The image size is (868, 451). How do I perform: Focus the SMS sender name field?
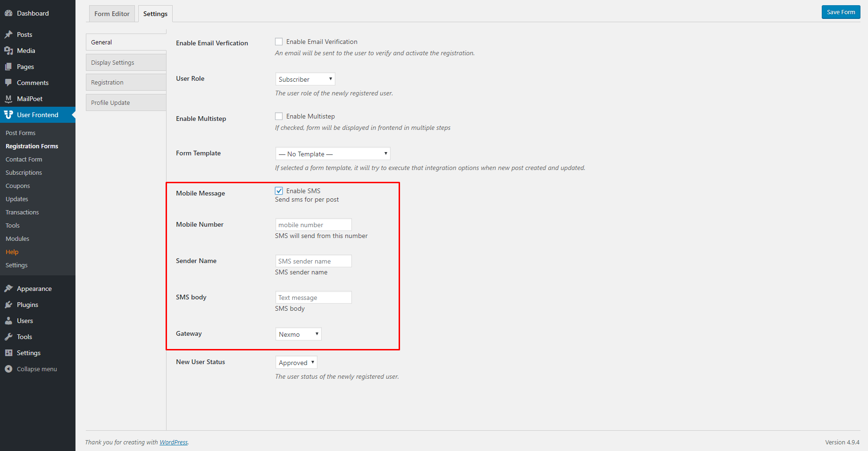pyautogui.click(x=313, y=261)
